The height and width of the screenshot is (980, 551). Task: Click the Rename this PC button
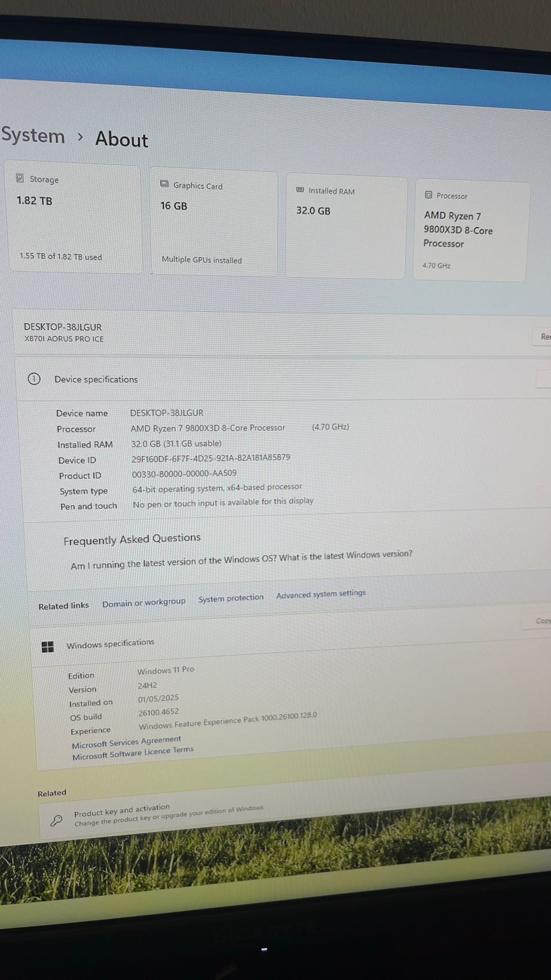click(542, 337)
